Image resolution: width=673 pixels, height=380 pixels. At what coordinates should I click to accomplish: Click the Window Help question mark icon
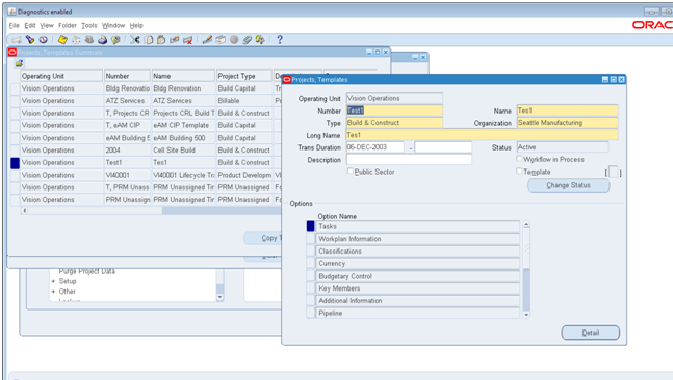point(280,40)
